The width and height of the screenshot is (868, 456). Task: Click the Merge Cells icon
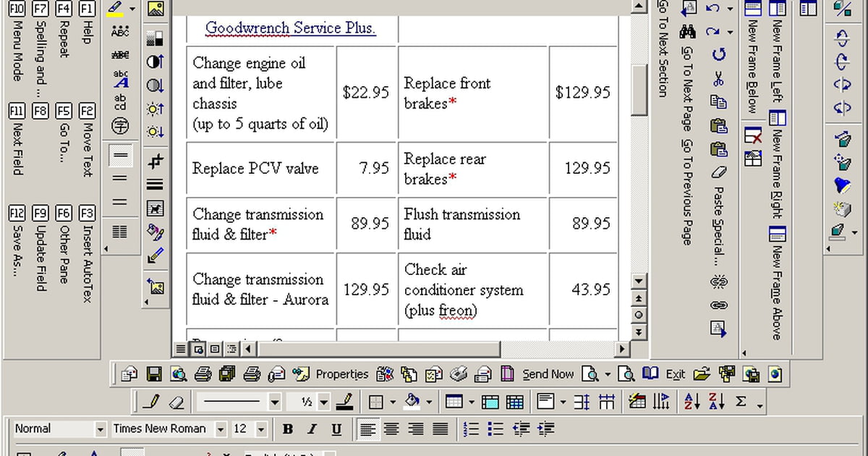point(490,402)
